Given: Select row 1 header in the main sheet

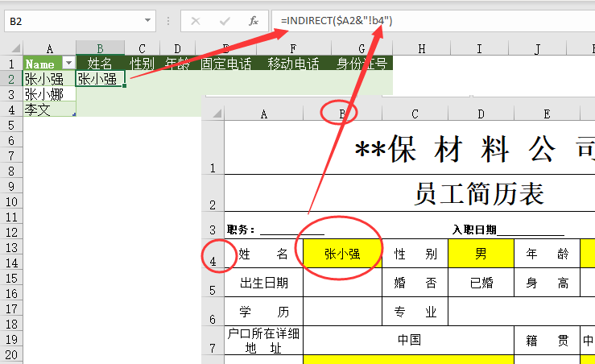Looking at the screenshot, I should point(11,64).
